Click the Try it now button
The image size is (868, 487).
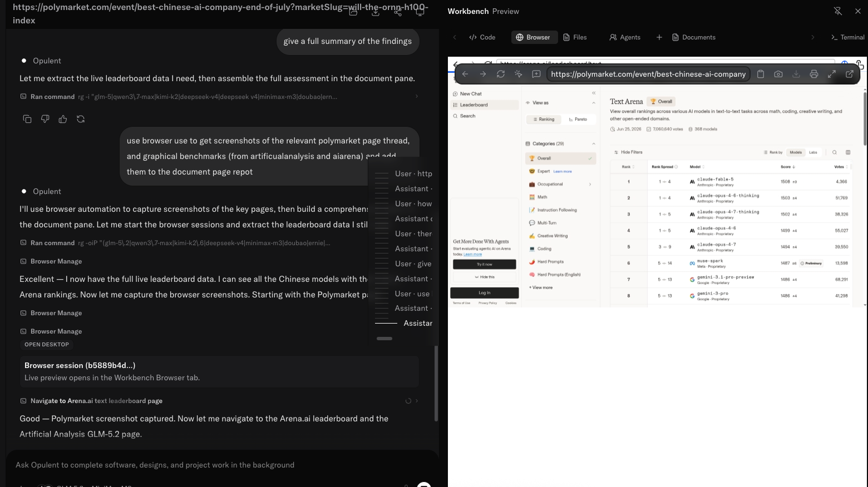(x=485, y=264)
